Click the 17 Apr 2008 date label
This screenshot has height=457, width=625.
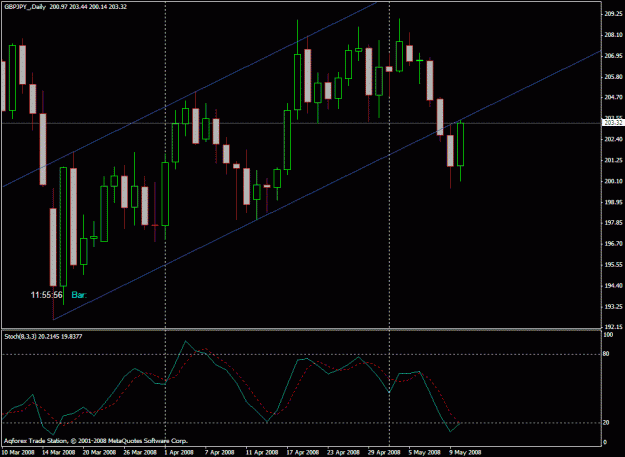click(x=303, y=453)
